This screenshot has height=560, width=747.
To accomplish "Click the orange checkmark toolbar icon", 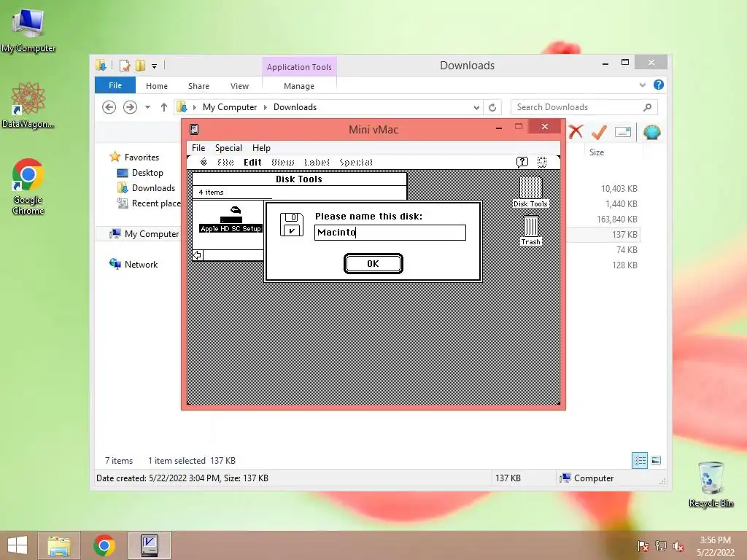I will [x=599, y=132].
